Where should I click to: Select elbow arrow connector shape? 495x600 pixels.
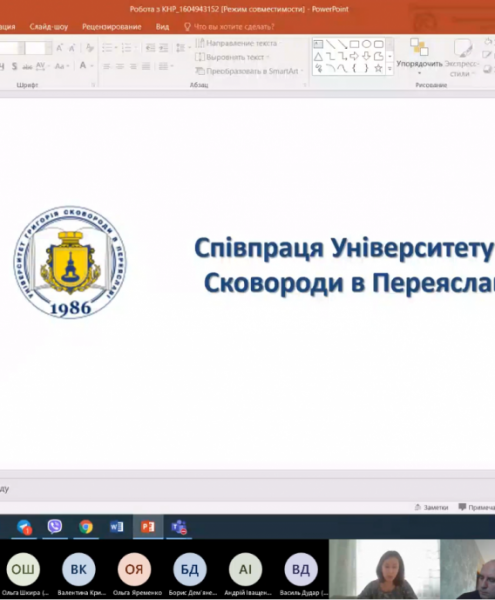click(343, 57)
